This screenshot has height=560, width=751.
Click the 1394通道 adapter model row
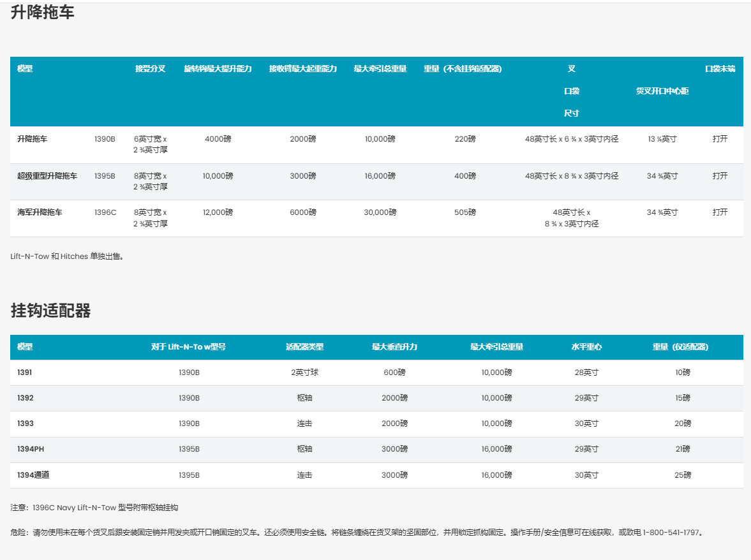pyautogui.click(x=33, y=475)
